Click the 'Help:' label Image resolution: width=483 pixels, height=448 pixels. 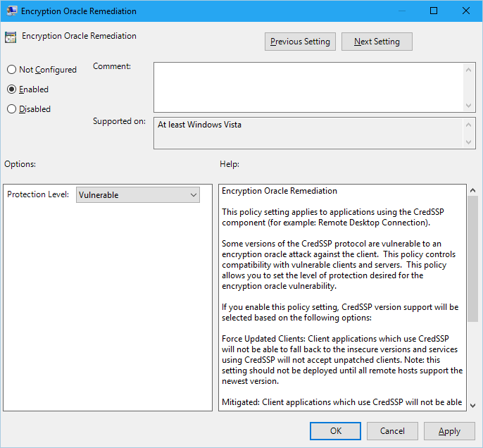[x=230, y=164]
